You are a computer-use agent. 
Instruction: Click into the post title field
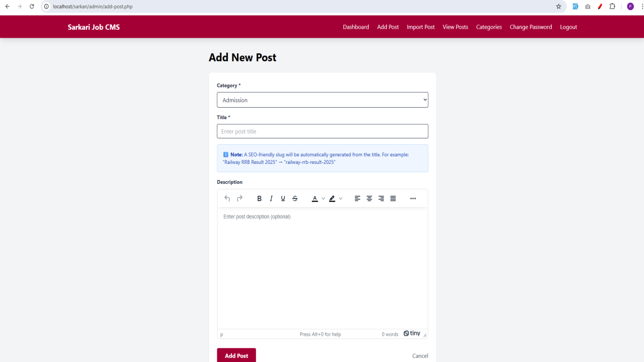tap(323, 131)
